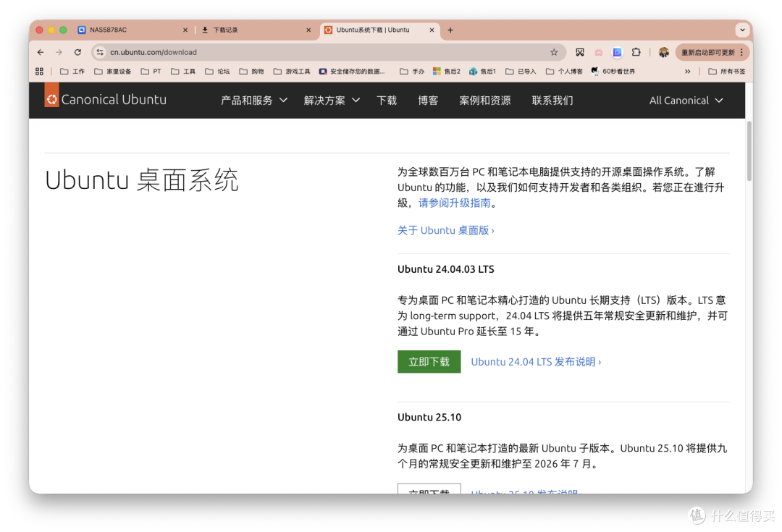Screen dimensions: 782x532
Task: Click the 重新启动即可更新 update button
Action: [x=707, y=52]
